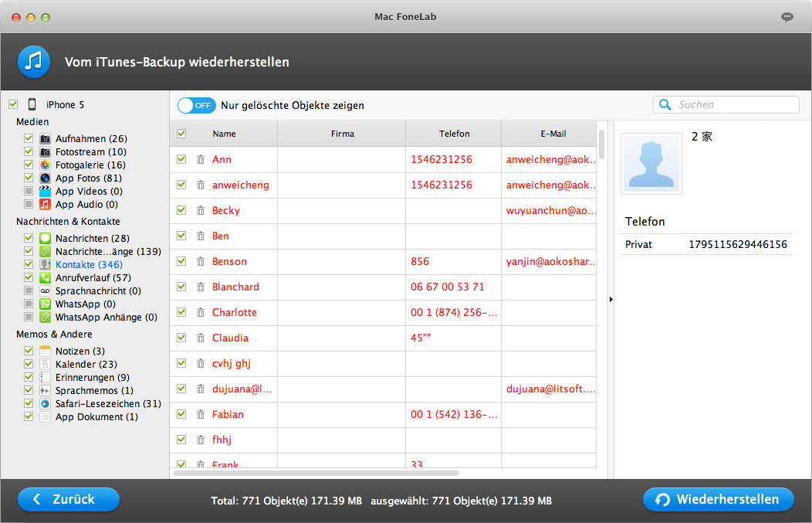Click the Kalender calendar icon
This screenshot has height=523, width=812.
pos(45,364)
